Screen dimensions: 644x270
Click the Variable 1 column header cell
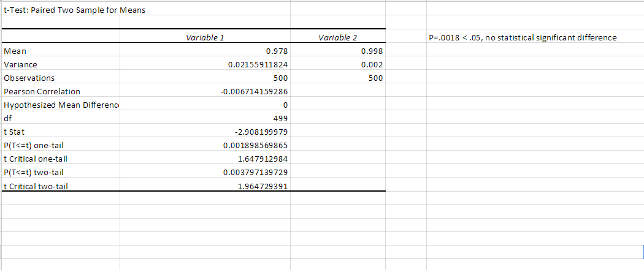pyautogui.click(x=204, y=38)
